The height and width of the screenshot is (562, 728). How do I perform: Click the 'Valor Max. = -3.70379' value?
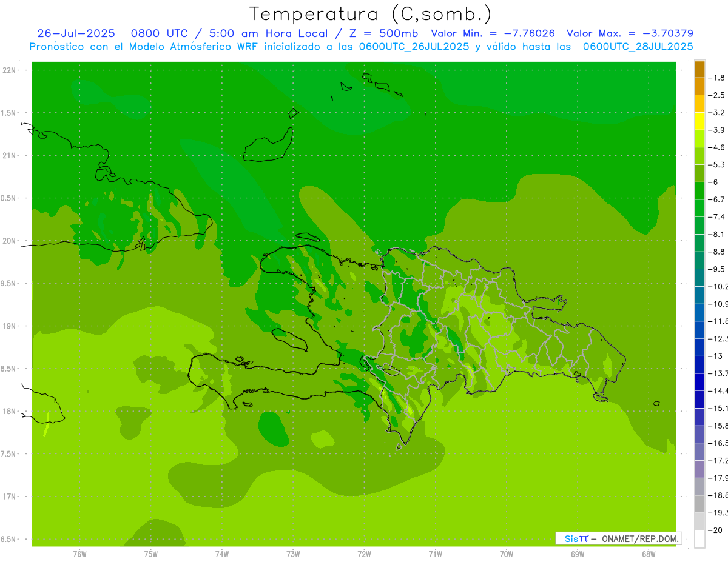point(630,33)
